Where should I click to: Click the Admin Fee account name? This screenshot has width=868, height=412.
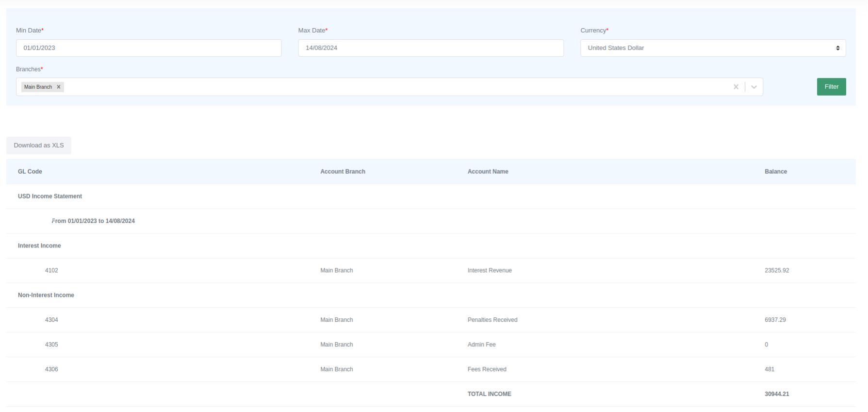pos(481,345)
